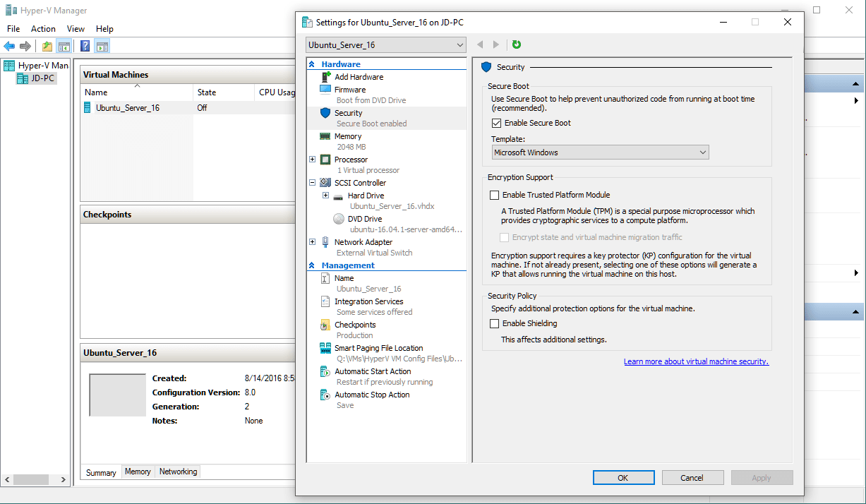Viewport: 866px width, 504px height.
Task: Click the Checkpoints icon under Management
Action: pyautogui.click(x=325, y=325)
